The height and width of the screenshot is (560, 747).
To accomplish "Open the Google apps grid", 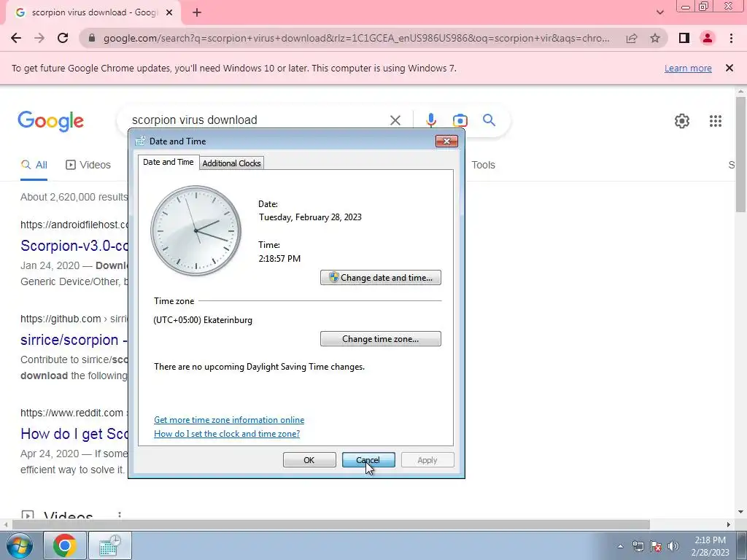I will pyautogui.click(x=716, y=121).
